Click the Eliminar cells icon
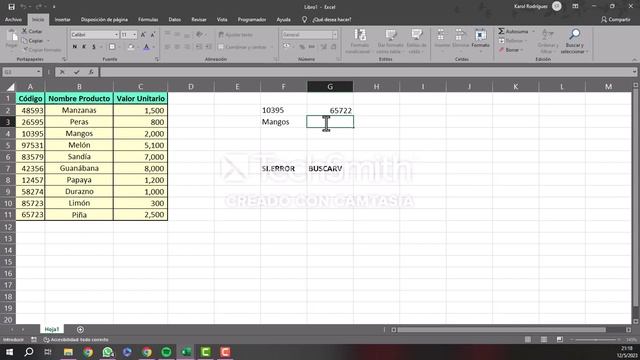The height and width of the screenshot is (360, 640). pos(460,35)
